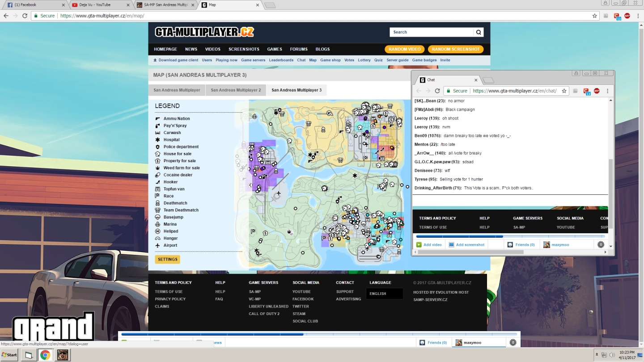The width and height of the screenshot is (644, 362).
Task: Open Chrome from the Windows taskbar
Action: 45,355
